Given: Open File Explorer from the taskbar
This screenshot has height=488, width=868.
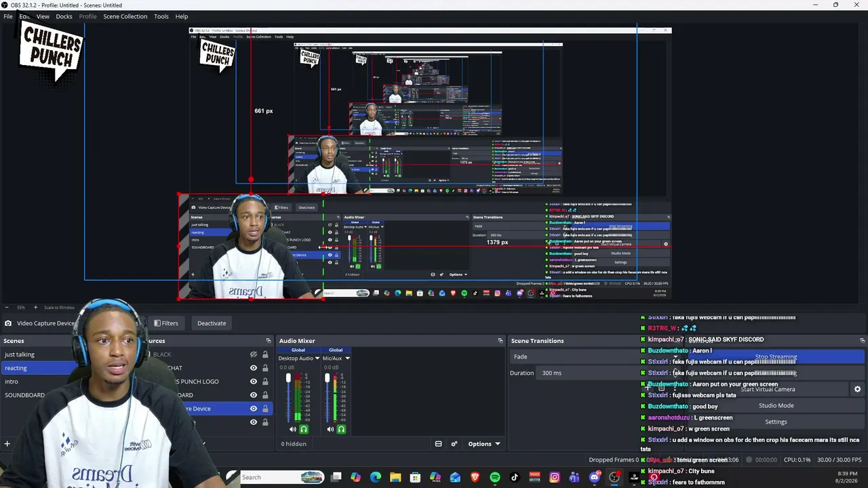Looking at the screenshot, I should click(395, 477).
